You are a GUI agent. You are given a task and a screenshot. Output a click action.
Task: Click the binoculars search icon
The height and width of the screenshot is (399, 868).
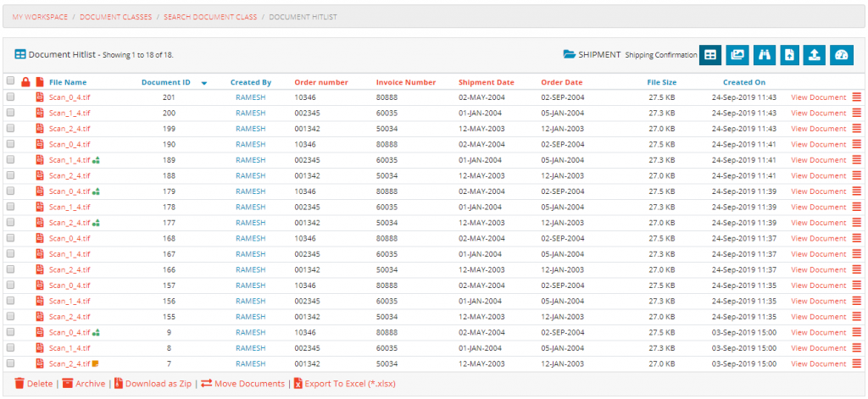[x=764, y=55]
